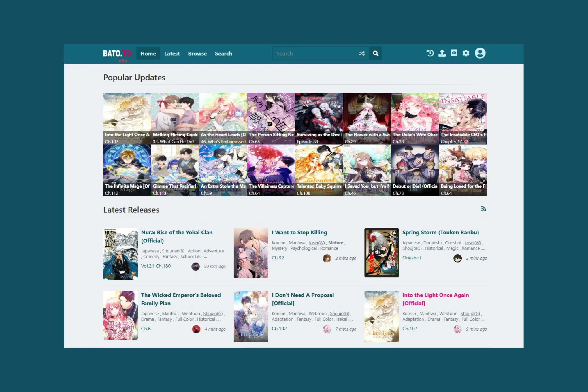Open the Discord icon in the navbar
588x392 pixels.
454,53
